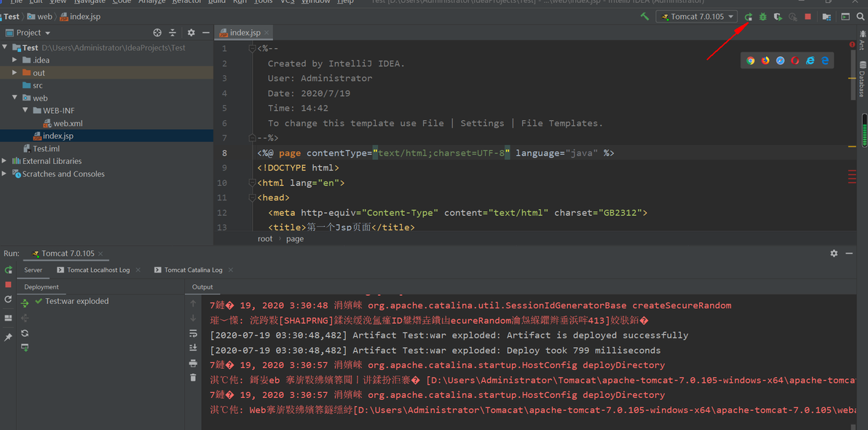
Task: Expand Scratches and Consoles node
Action: tap(5, 173)
